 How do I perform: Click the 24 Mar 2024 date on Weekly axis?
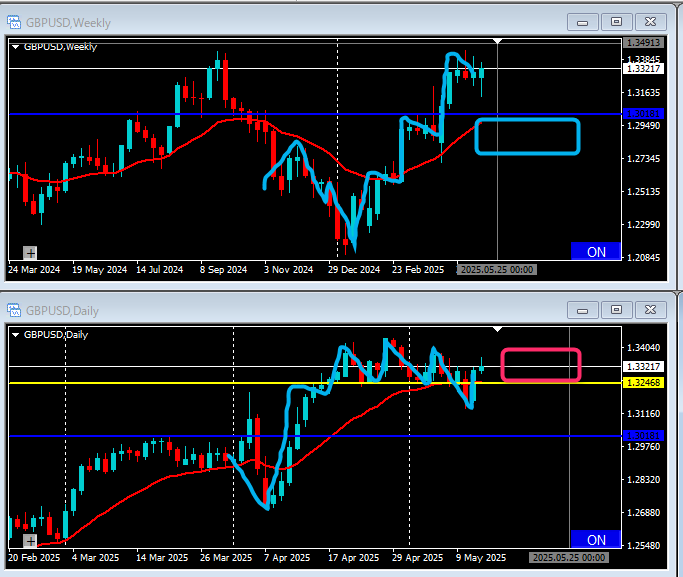34,270
